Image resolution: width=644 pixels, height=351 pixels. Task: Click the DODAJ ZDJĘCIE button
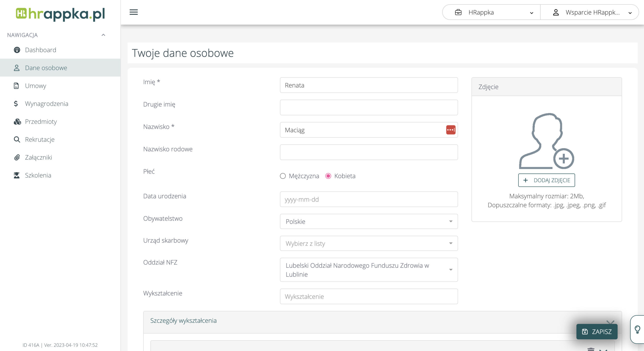point(546,180)
